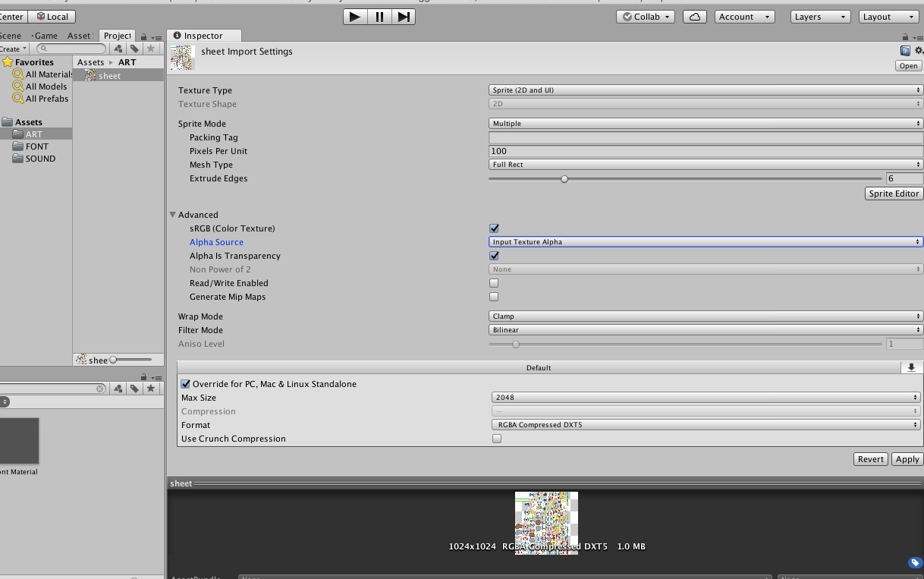Viewport: 924px width, 579px height.
Task: Select the Project tab
Action: point(117,35)
